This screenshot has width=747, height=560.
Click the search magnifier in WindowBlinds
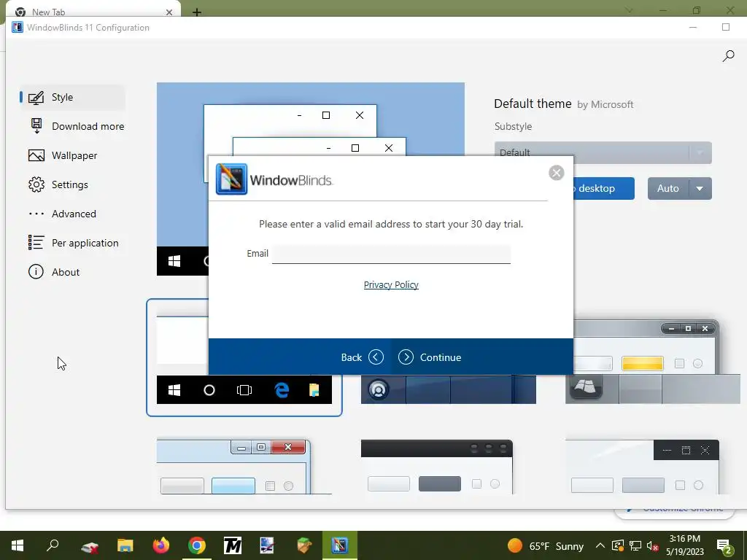[x=728, y=56]
